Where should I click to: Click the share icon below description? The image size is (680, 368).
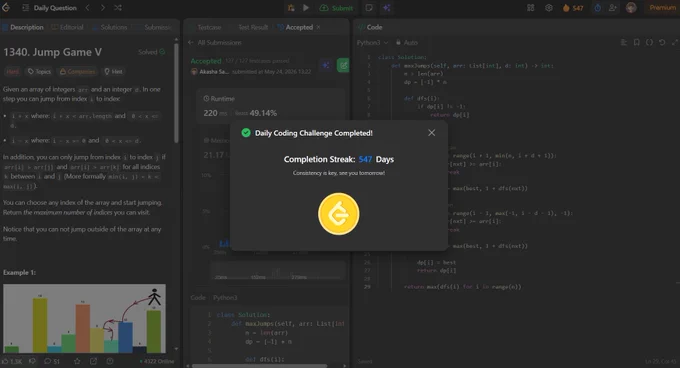click(93, 361)
